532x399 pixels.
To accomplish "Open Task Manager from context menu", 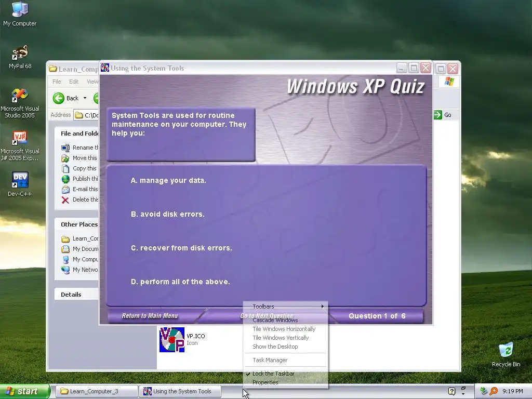I will click(286, 361).
